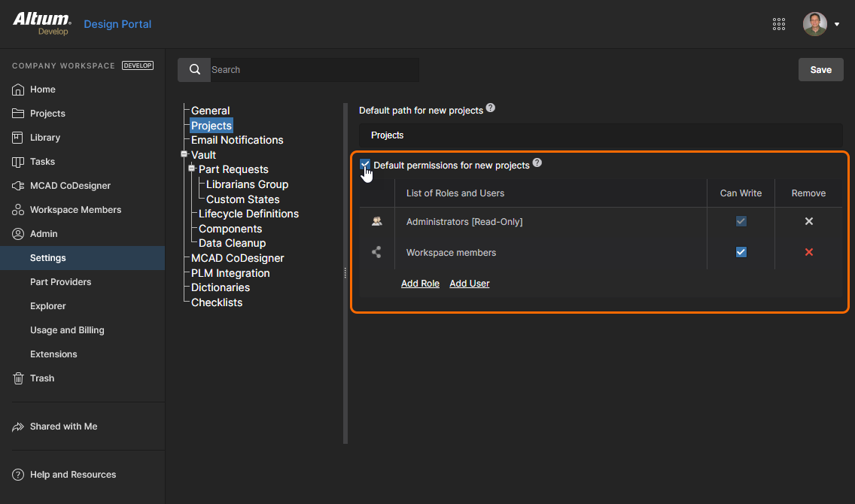Toggle Can Write for Workspace members

pyautogui.click(x=741, y=253)
